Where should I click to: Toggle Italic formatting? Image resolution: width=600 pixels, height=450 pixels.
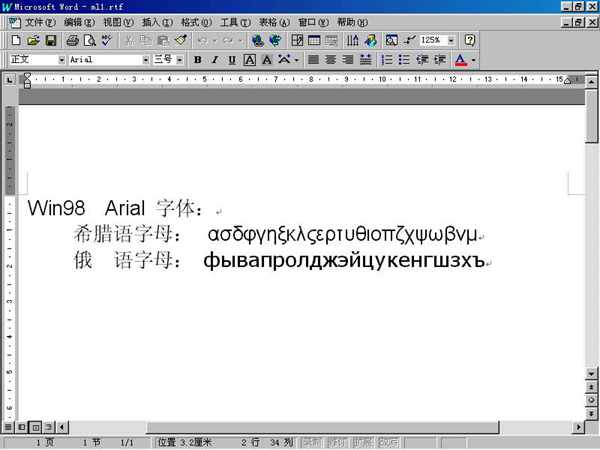point(215,60)
